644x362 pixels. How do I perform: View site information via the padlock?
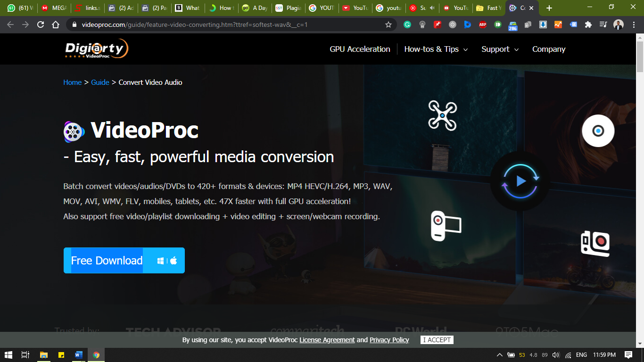(74, 25)
